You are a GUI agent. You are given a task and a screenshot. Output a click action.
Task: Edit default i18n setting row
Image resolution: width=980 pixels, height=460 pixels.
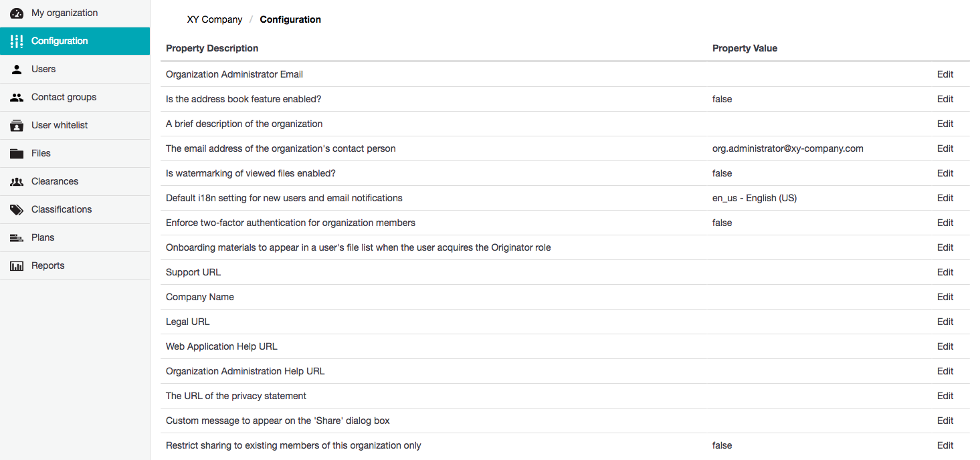tap(945, 198)
